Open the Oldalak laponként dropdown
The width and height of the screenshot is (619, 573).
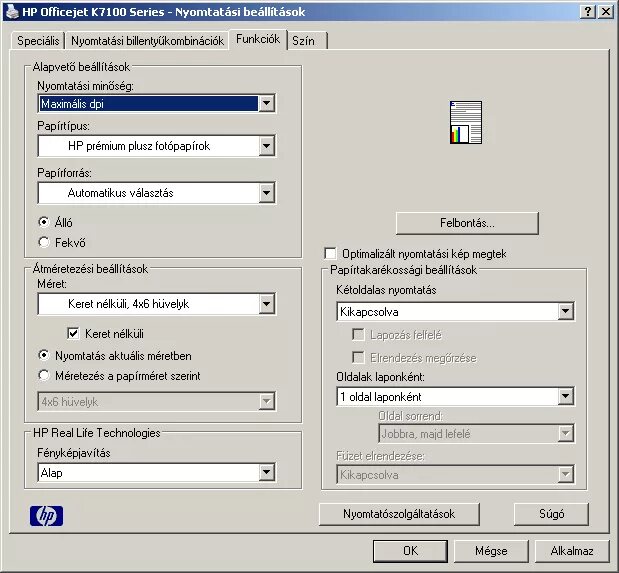tap(456, 396)
